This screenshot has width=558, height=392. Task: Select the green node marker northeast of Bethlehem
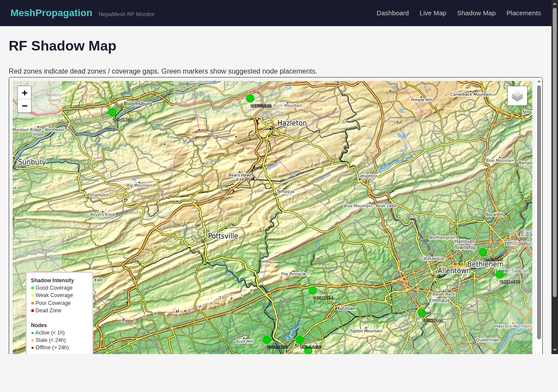pos(483,252)
